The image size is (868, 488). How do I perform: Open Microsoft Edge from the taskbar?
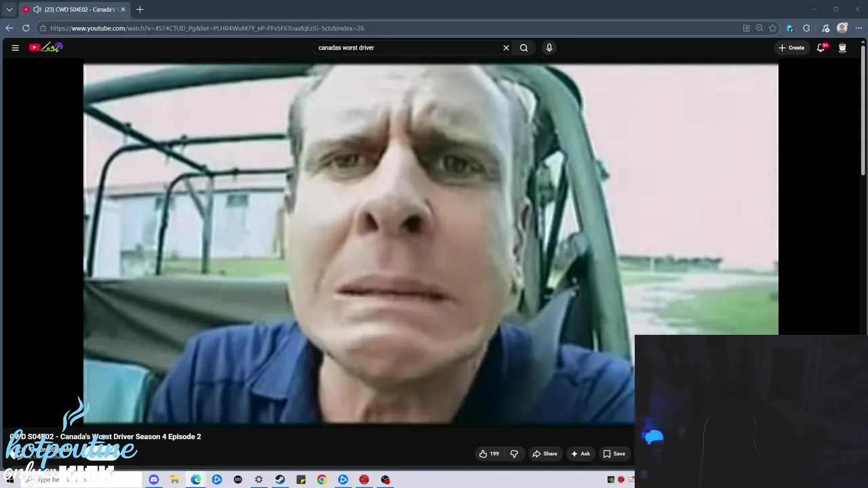click(x=195, y=480)
